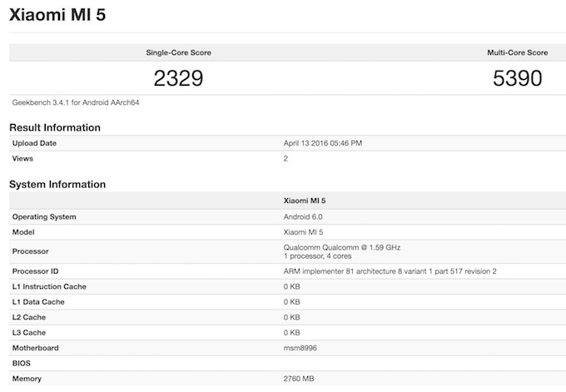Click the ARM implementer Processor ID value
566x392 pixels.
(390, 271)
